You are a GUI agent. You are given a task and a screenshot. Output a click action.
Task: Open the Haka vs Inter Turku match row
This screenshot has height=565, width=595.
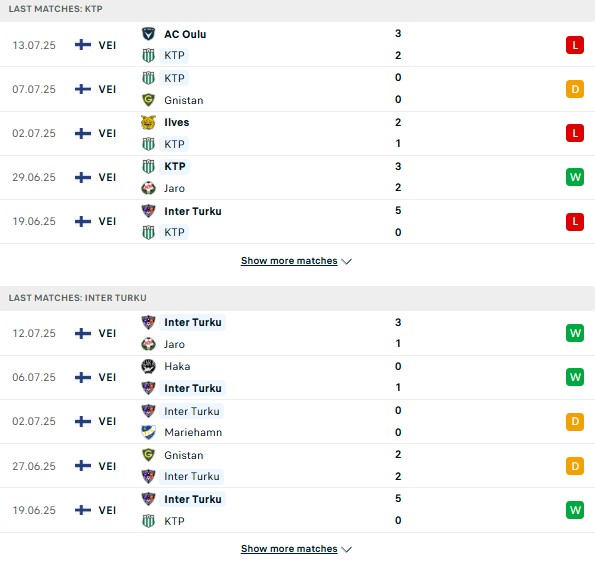click(x=298, y=378)
